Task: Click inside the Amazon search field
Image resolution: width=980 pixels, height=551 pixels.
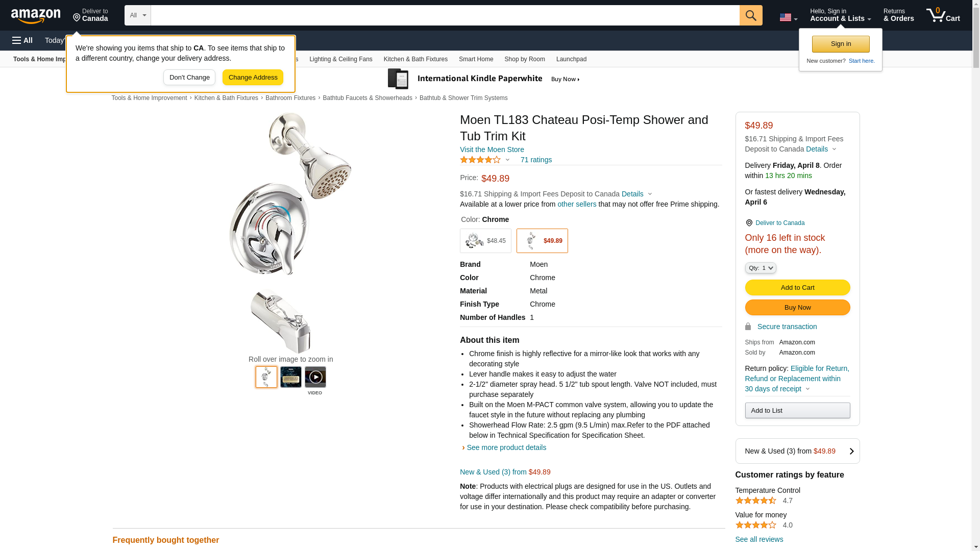Action: [445, 15]
